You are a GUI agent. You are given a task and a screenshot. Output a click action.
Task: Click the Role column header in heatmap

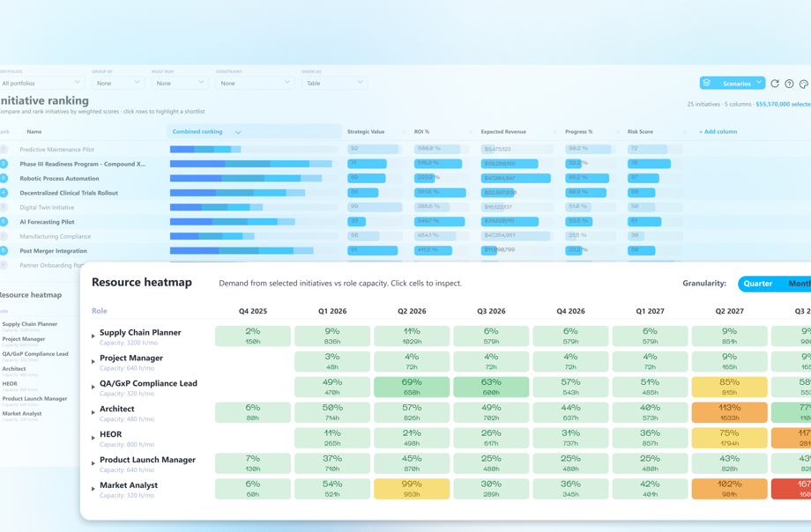tap(100, 311)
